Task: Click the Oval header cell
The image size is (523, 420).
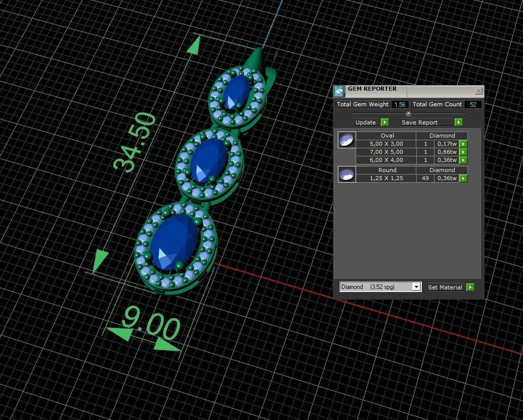Action: (386, 136)
